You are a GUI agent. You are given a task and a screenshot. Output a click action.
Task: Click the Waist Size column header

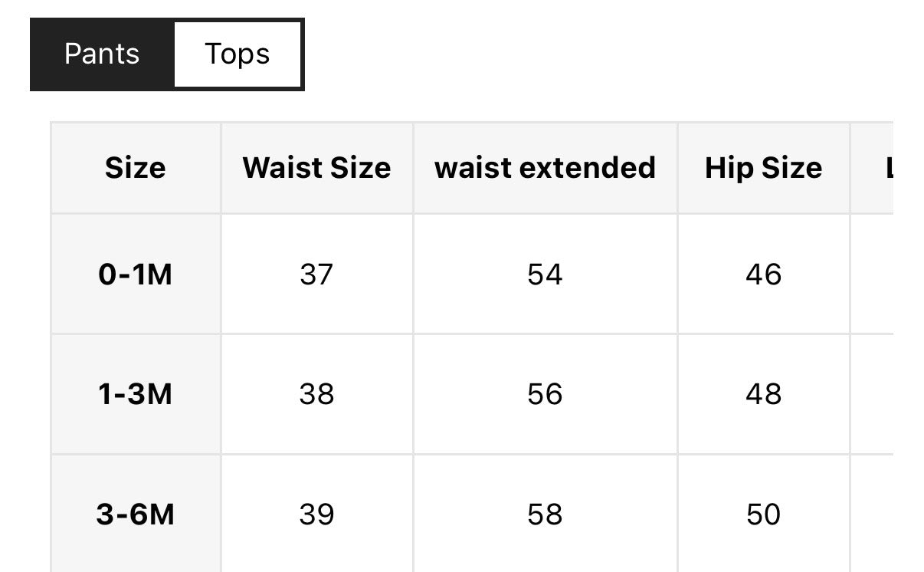pyautogui.click(x=316, y=168)
